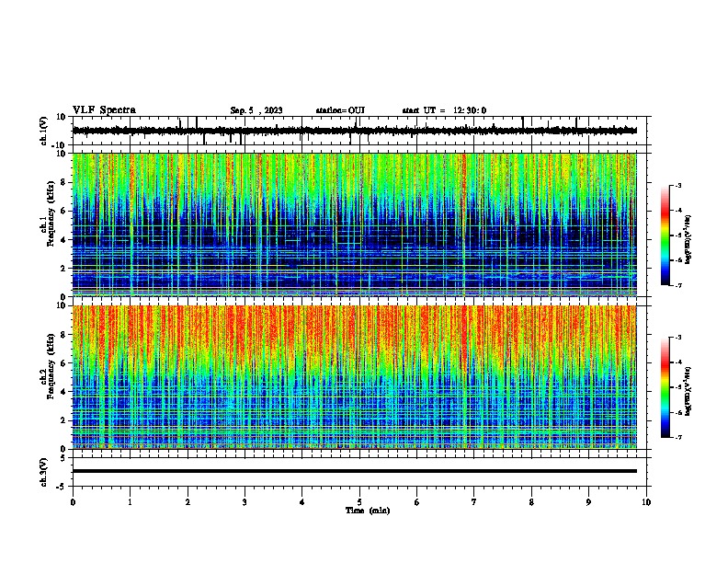This screenshot has width=728, height=563.
Task: Click the time axis tick label "4"
Action: 302,502
